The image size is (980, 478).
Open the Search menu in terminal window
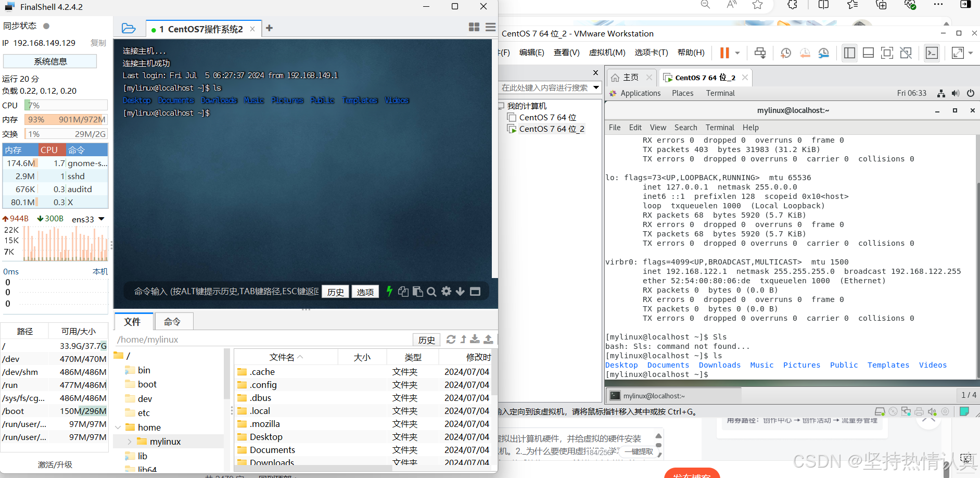click(x=685, y=128)
